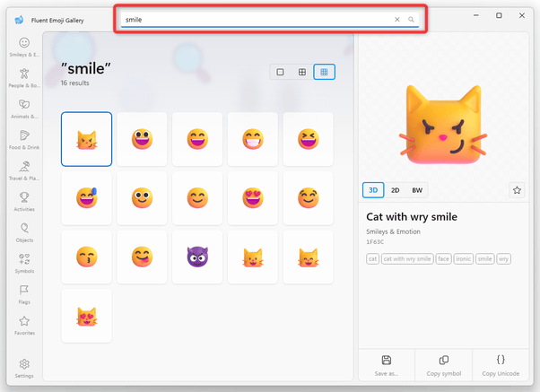Click the Smileys & Emotion category label
Image resolution: width=540 pixels, height=392 pixels.
pos(393,231)
